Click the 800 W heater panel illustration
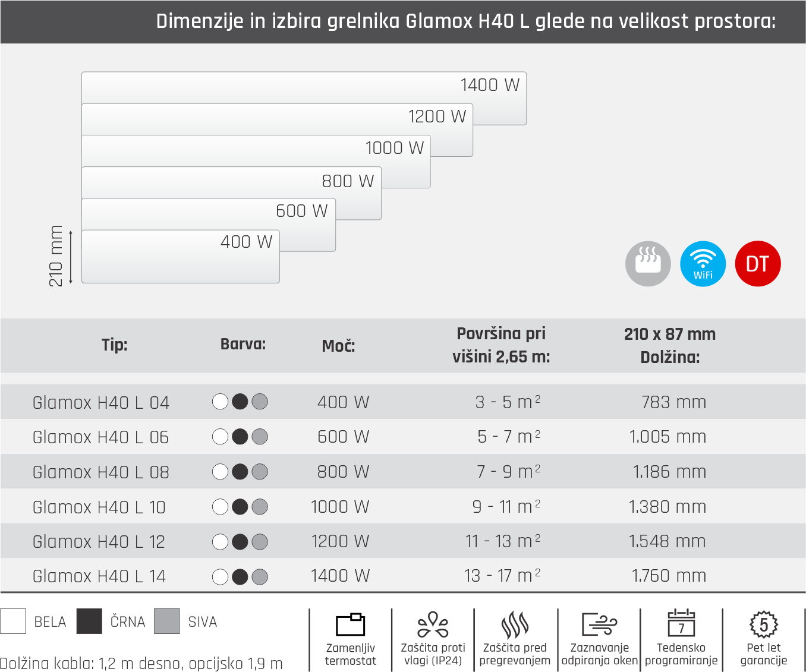This screenshot has height=672, width=806. 231,182
